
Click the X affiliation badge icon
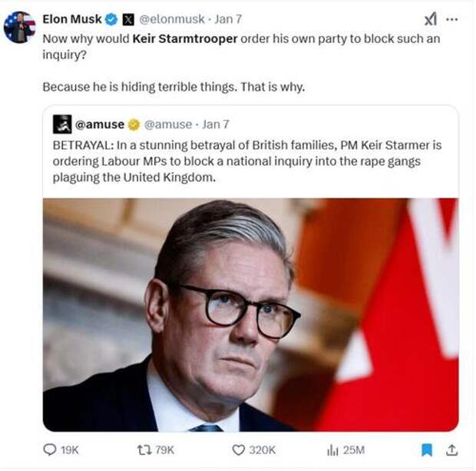point(128,19)
